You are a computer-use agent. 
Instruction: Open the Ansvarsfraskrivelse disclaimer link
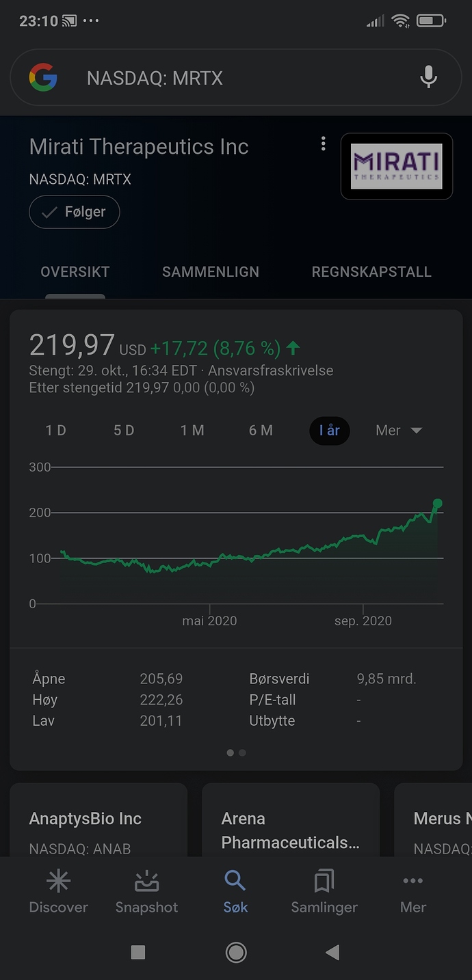click(x=271, y=371)
